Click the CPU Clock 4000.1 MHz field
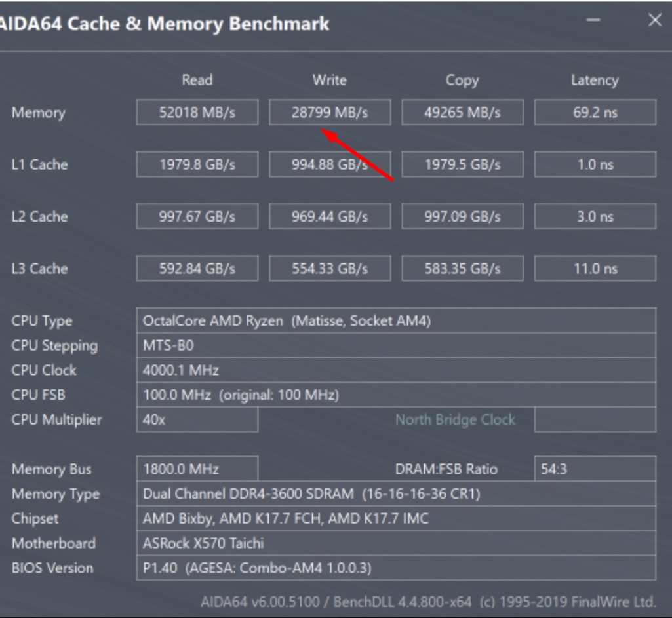Viewport: 672px width, 618px height. click(396, 370)
